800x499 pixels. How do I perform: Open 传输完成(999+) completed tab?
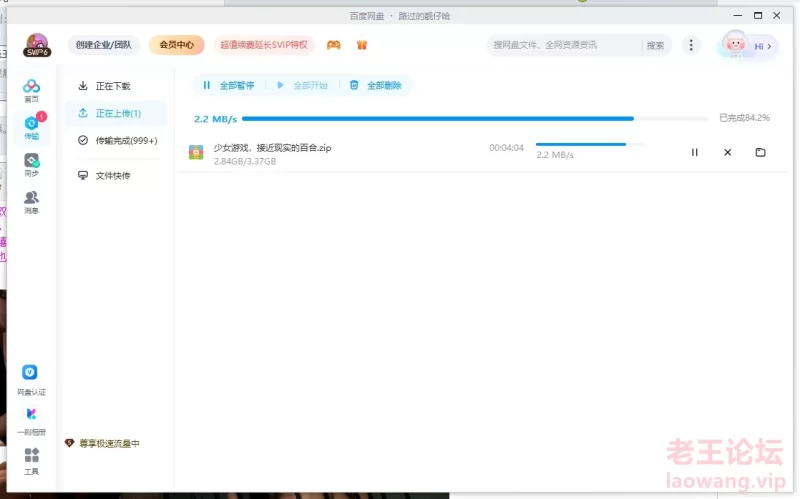coord(117,140)
